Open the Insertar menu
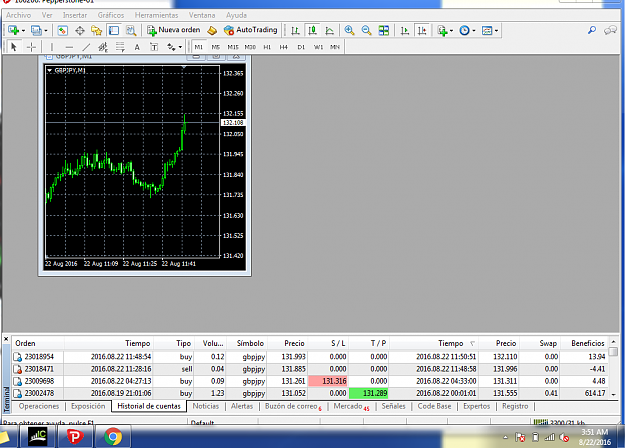The image size is (625, 448). click(75, 15)
